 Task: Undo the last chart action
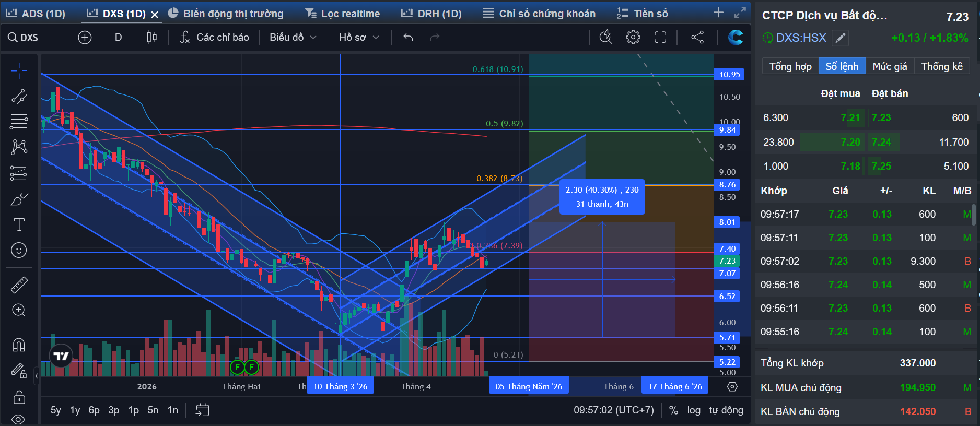click(x=408, y=37)
